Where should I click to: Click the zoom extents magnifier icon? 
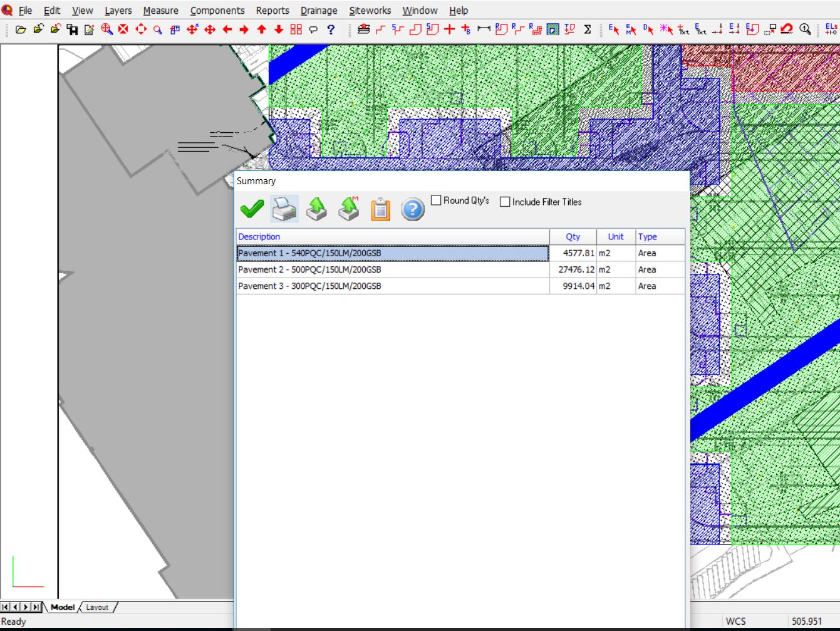106,29
